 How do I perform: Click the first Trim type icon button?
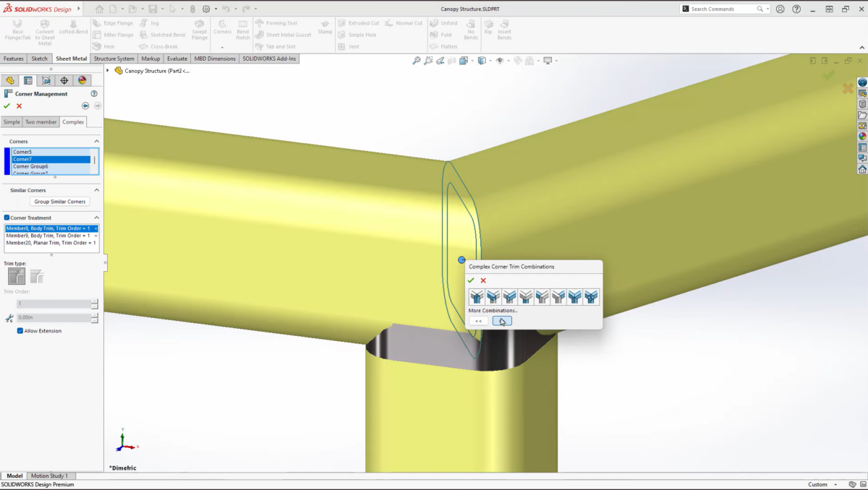pos(16,277)
